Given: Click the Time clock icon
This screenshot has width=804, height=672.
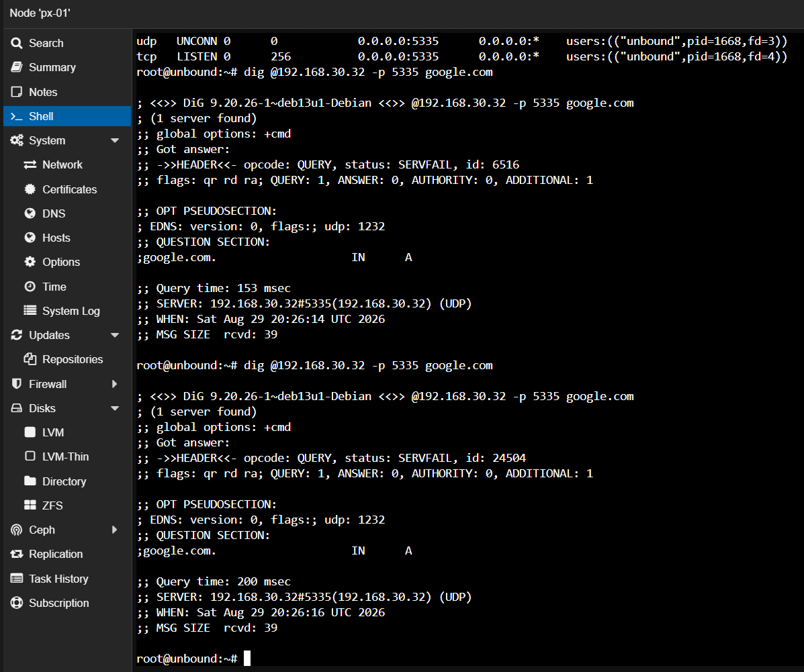Looking at the screenshot, I should tap(30, 287).
